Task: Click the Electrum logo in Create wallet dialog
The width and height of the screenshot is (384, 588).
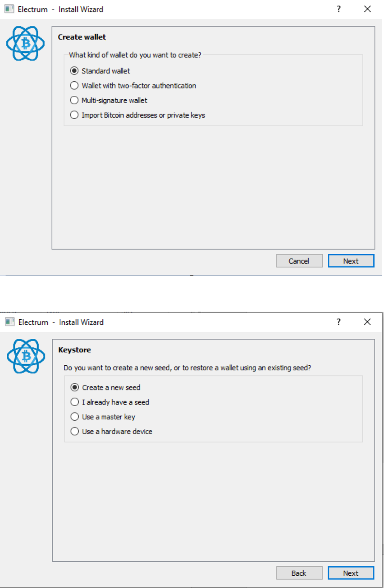Action: point(26,43)
